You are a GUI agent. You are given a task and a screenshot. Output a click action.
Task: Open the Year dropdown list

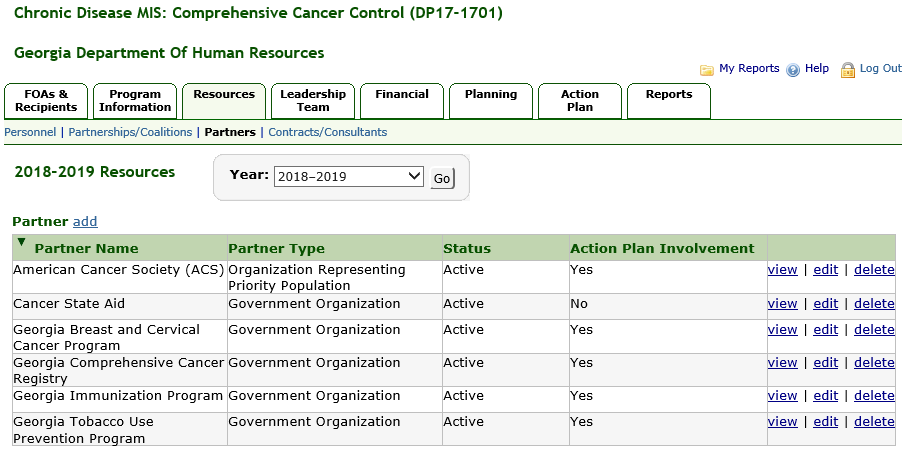(x=349, y=177)
